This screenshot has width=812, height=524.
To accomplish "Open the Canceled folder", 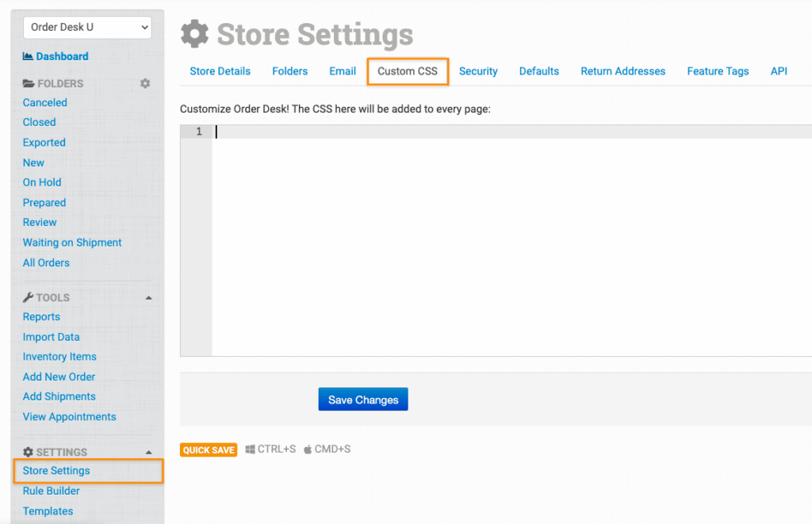I will pyautogui.click(x=45, y=102).
